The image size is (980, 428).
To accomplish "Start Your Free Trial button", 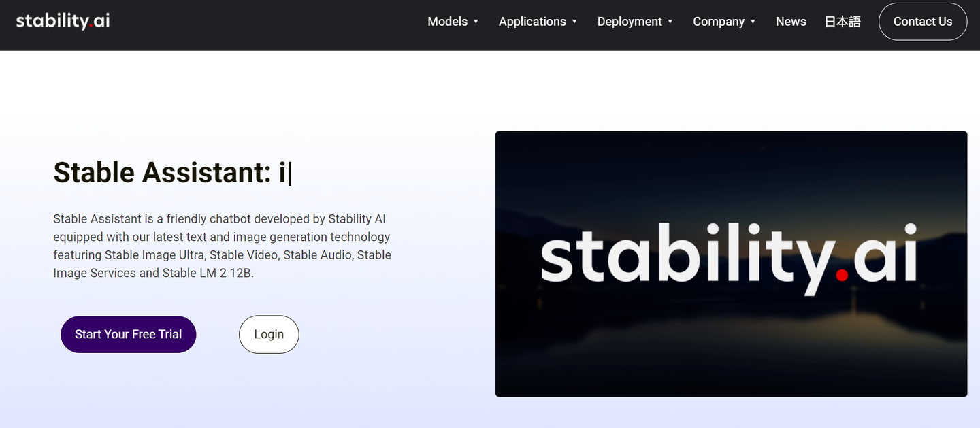I will 129,334.
